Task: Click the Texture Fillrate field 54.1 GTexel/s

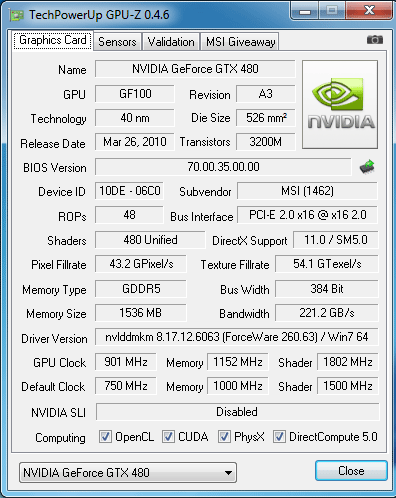Action: point(327,264)
